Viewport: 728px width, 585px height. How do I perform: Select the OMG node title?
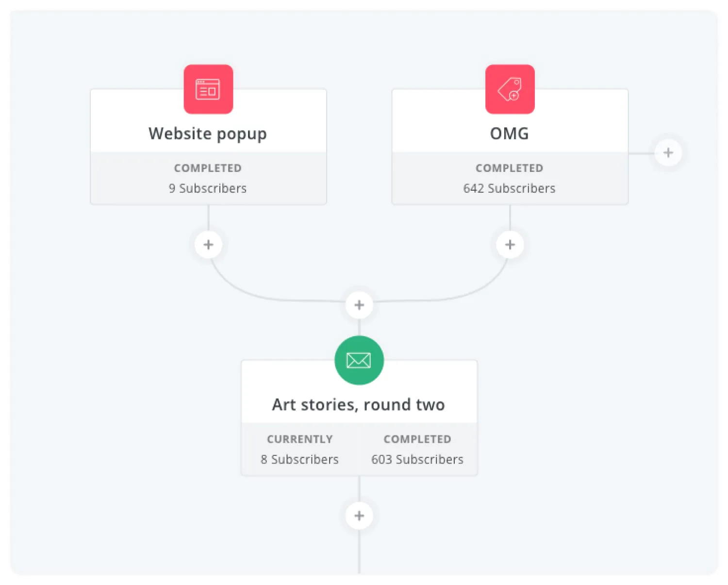(509, 134)
